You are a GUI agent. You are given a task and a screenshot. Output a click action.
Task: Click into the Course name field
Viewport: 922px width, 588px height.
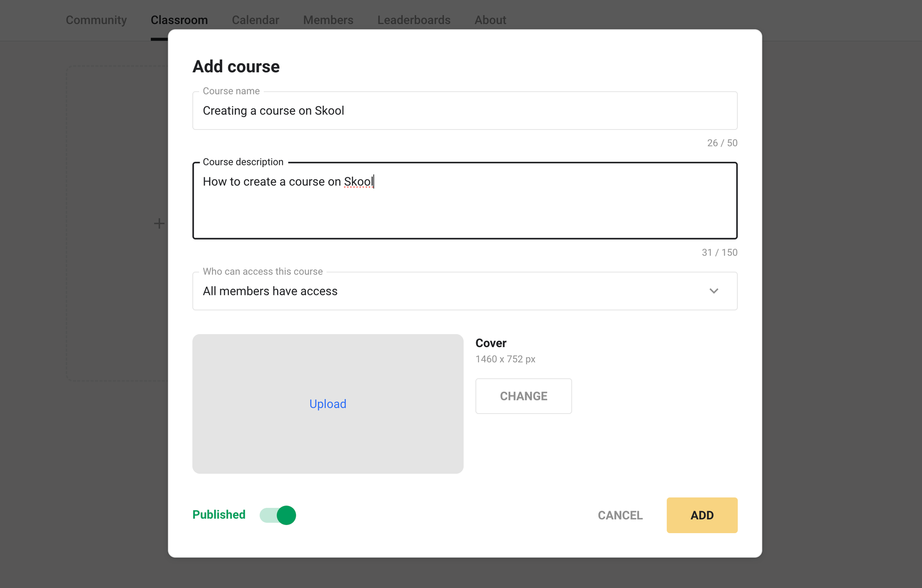465,111
